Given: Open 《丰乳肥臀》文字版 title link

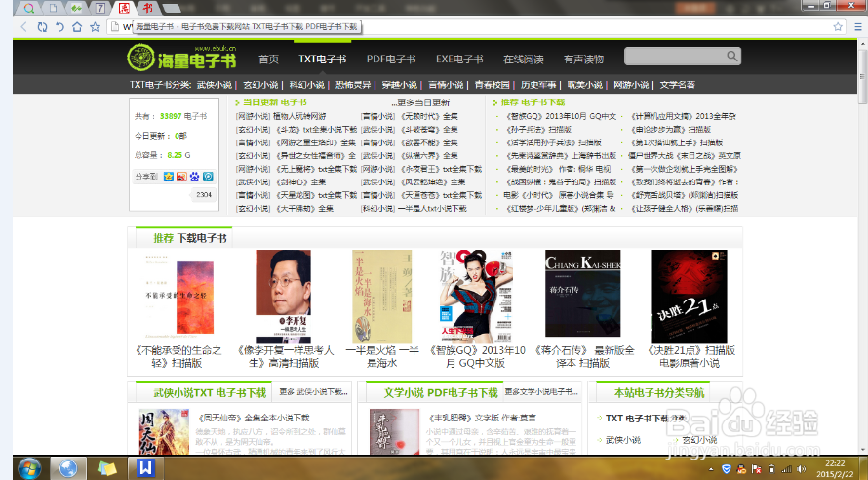Looking at the screenshot, I should [x=482, y=418].
